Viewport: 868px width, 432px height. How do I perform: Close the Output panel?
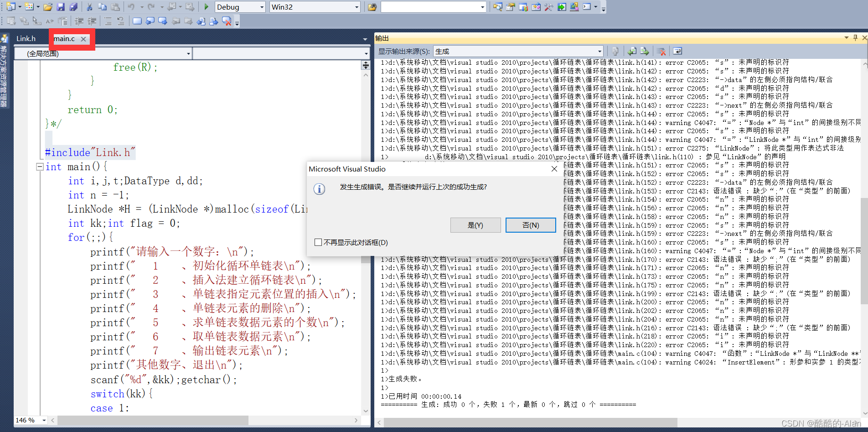[x=864, y=38]
